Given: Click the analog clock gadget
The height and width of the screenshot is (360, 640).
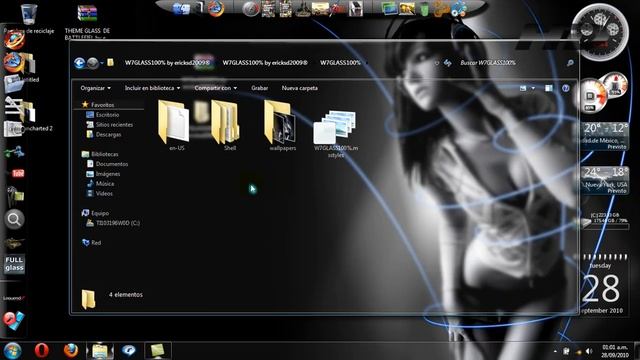Looking at the screenshot, I should click(600, 33).
